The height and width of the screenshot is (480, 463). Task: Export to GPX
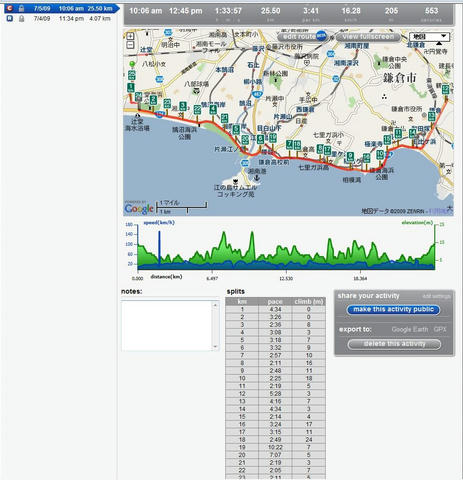pos(440,329)
